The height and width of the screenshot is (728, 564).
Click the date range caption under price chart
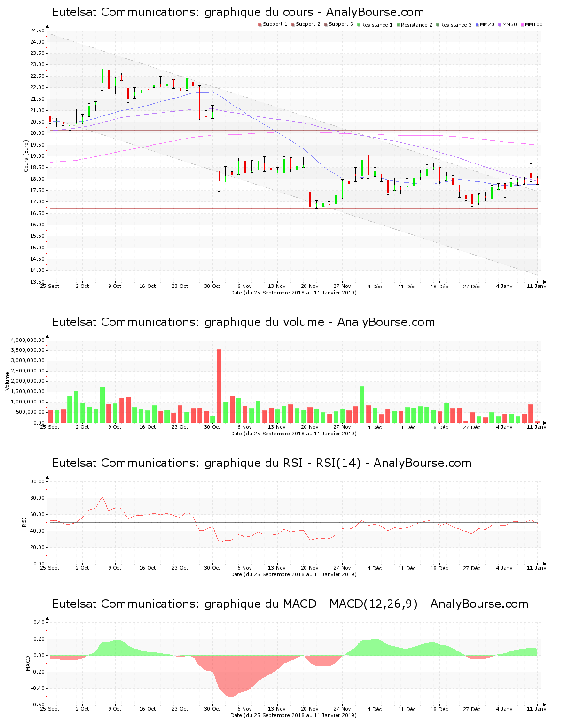coord(293,293)
